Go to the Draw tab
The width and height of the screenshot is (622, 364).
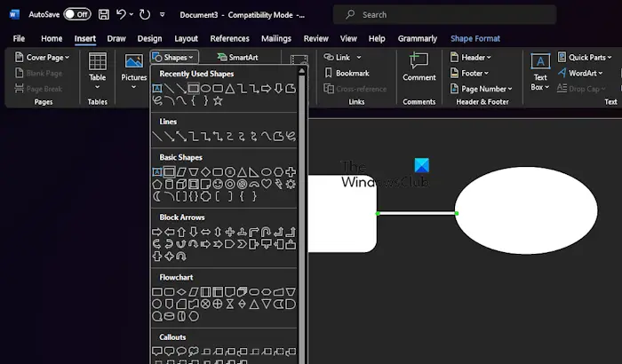click(116, 38)
